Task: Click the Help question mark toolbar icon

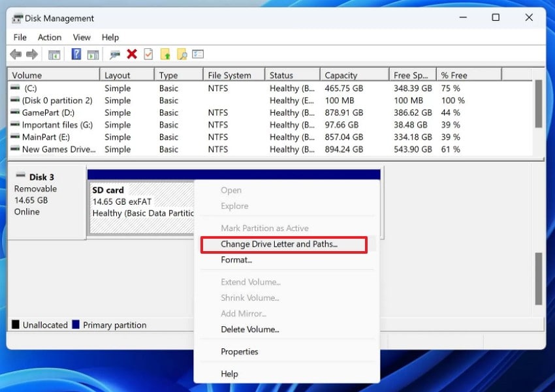Action: (76, 54)
